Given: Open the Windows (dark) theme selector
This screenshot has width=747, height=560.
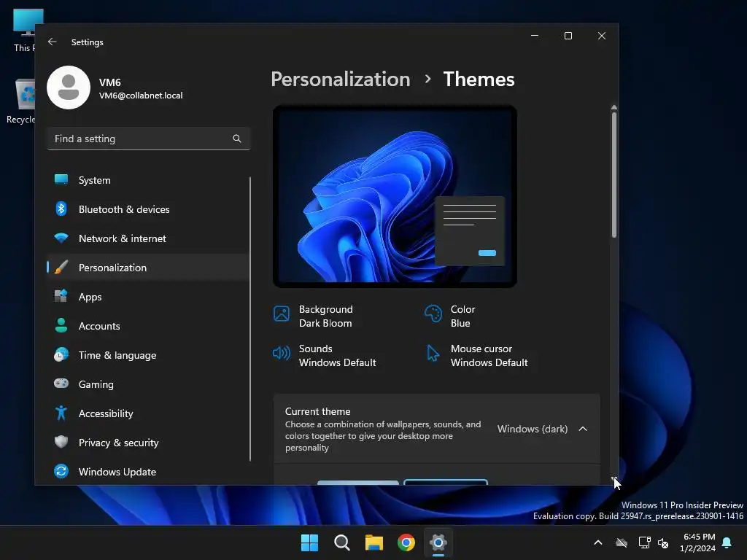Looking at the screenshot, I should tap(533, 429).
